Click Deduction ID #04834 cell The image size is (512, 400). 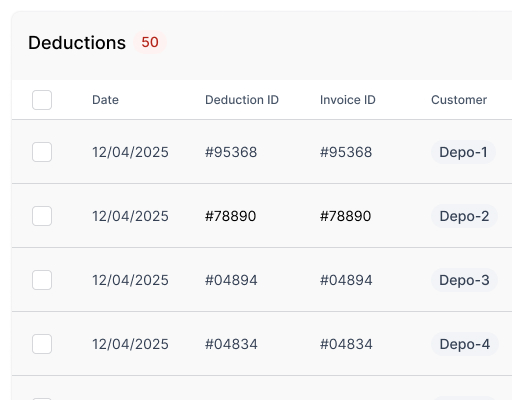coord(231,344)
